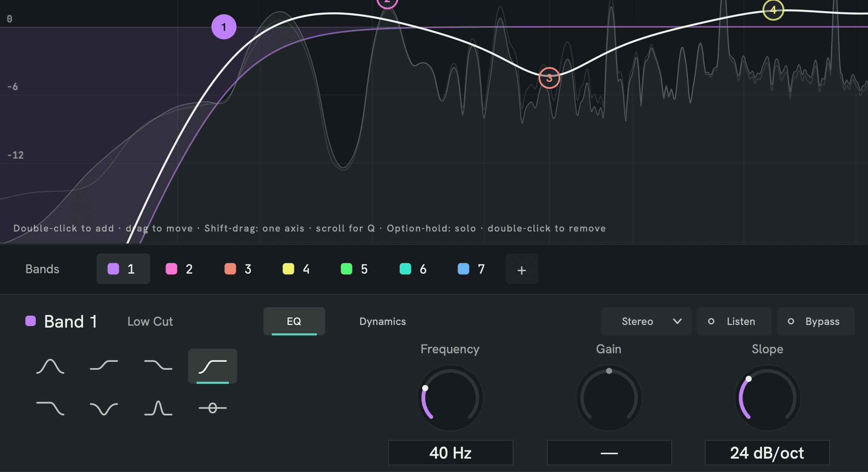
Task: Click the 40 Hz frequency value field
Action: tap(450, 453)
